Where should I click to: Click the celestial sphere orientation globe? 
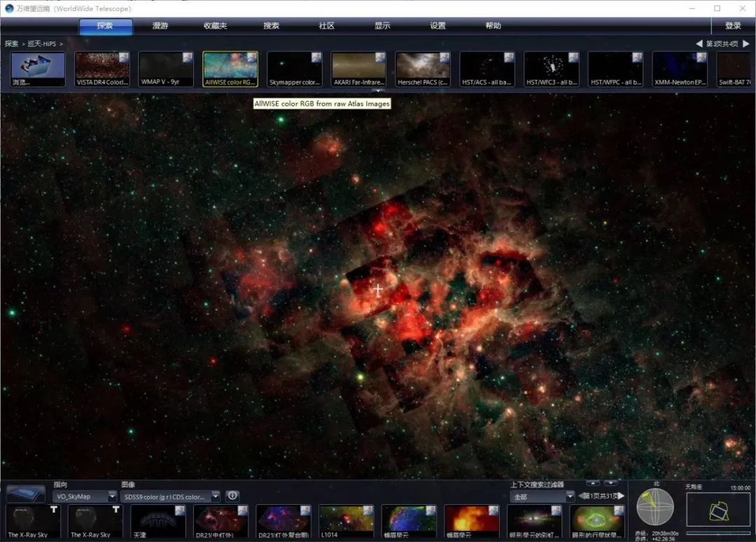click(x=655, y=506)
